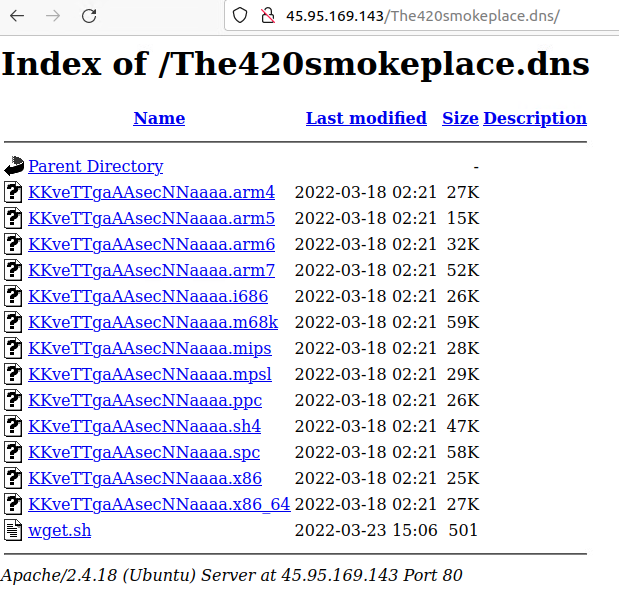Sort the listing by Name column

pyautogui.click(x=159, y=118)
